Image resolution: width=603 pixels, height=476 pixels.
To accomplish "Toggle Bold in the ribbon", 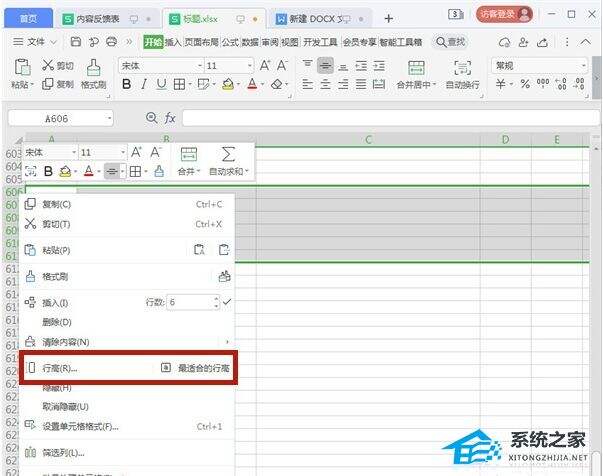I will [x=127, y=84].
